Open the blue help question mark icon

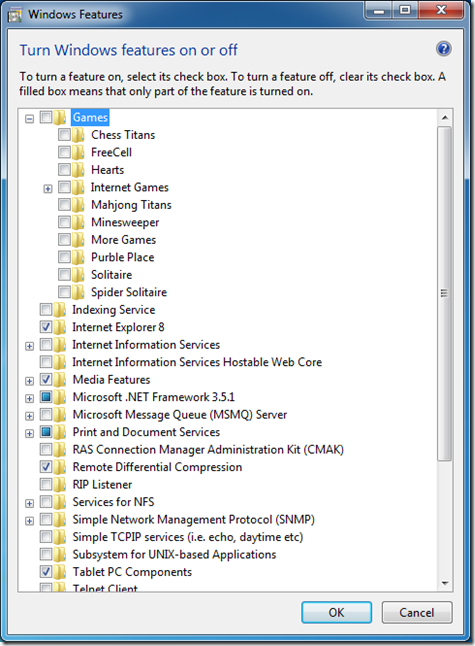point(443,49)
